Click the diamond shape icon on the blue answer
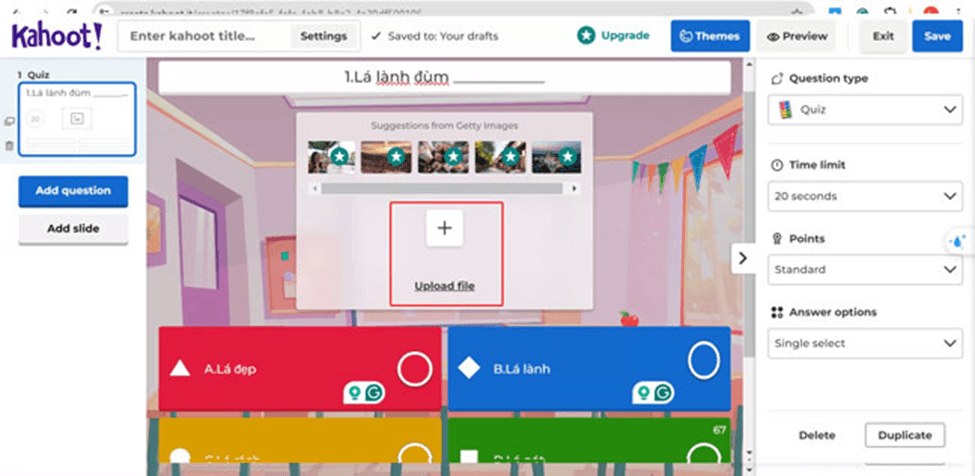Screen dimensions: 975x476 tap(469, 368)
